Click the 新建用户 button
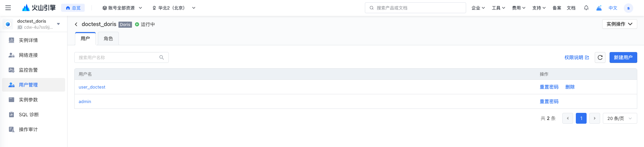The width and height of the screenshot is (644, 147). click(623, 57)
